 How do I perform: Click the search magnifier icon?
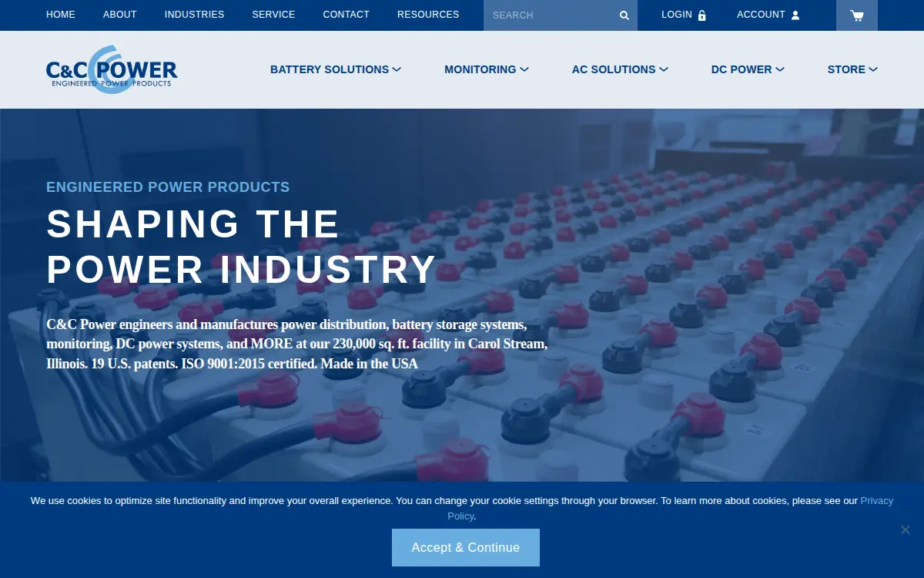pos(624,15)
